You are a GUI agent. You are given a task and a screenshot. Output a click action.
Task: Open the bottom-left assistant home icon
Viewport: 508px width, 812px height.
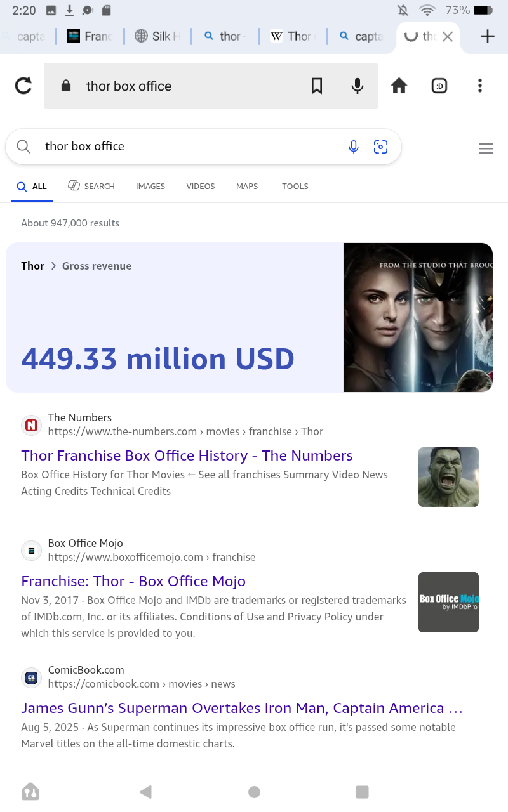[30, 791]
